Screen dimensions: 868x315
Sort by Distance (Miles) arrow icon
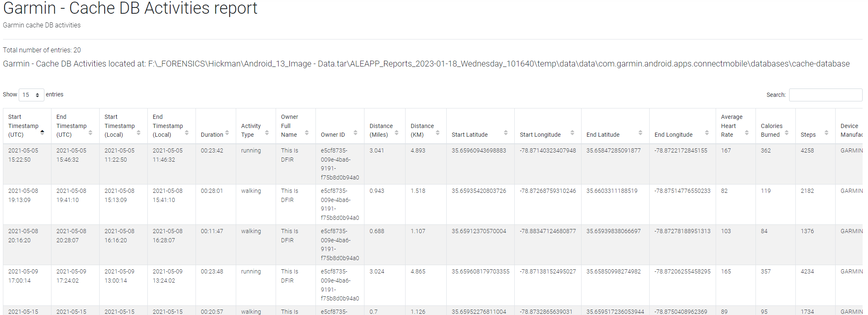click(x=396, y=133)
